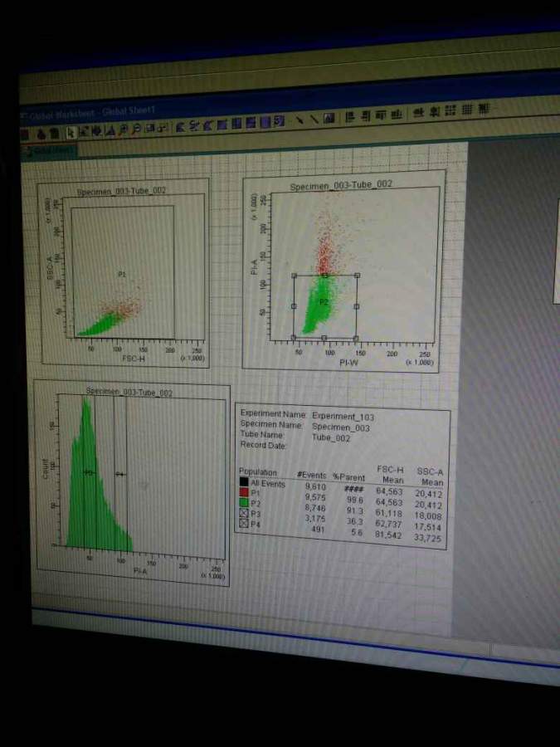
Task: Click the left-middle handle of P2 gate
Action: coord(294,306)
